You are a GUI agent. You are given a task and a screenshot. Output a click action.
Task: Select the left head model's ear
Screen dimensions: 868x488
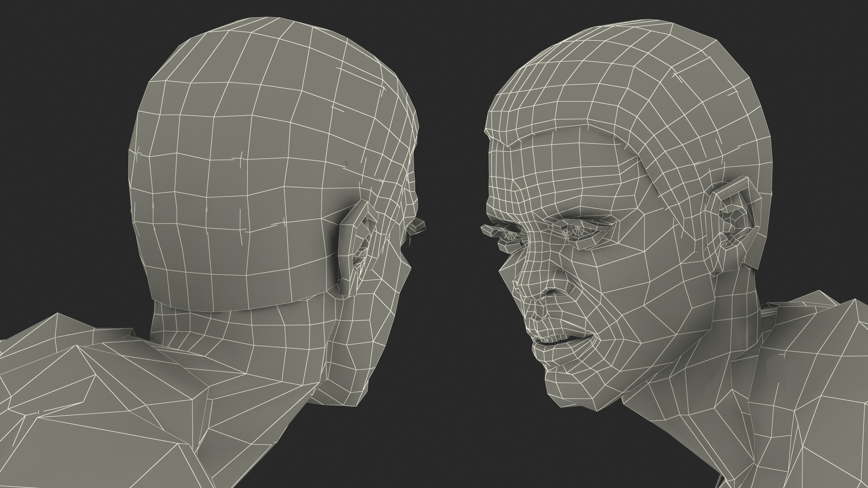(359, 248)
